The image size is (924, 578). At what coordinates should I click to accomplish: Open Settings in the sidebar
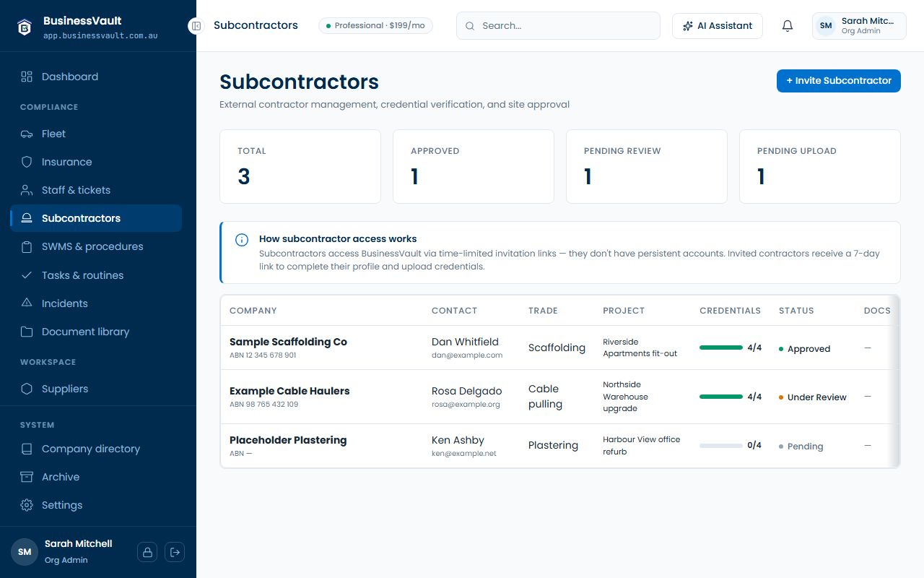96,505
